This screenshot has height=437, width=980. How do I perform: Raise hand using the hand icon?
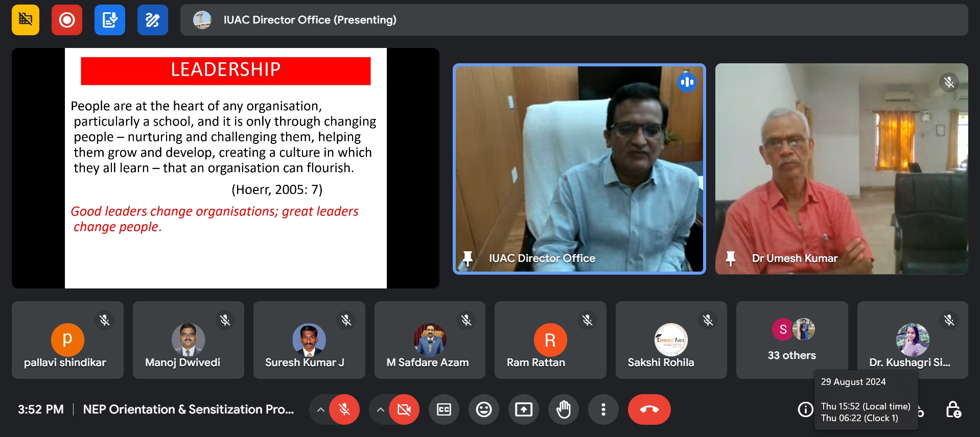point(563,409)
